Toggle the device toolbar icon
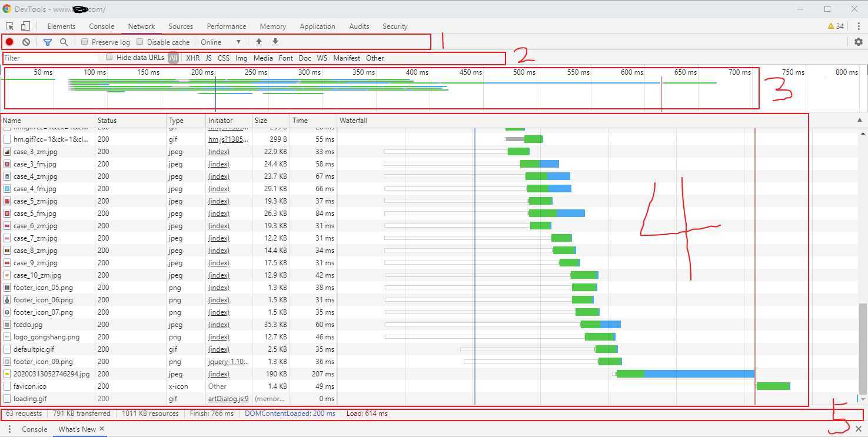 pyautogui.click(x=25, y=26)
